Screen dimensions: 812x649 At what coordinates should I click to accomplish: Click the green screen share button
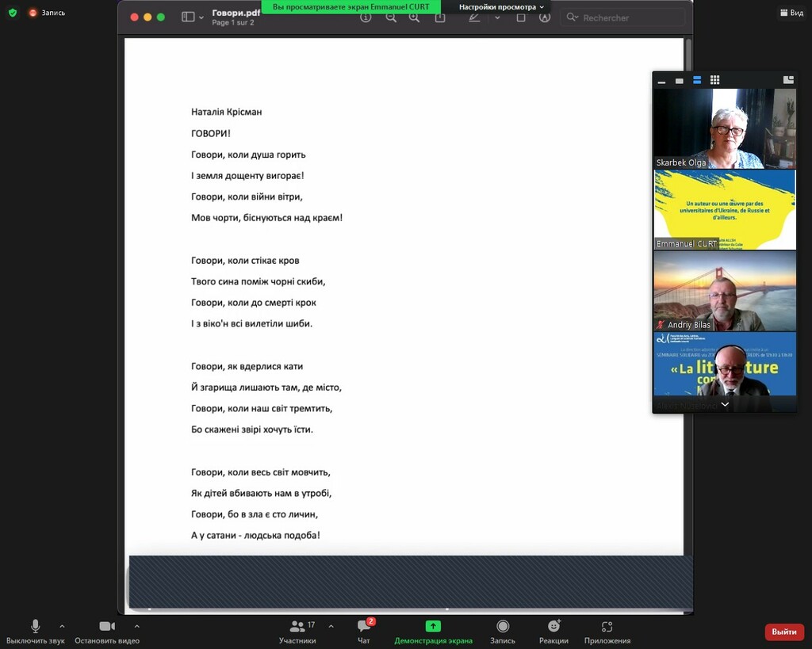[x=433, y=627]
